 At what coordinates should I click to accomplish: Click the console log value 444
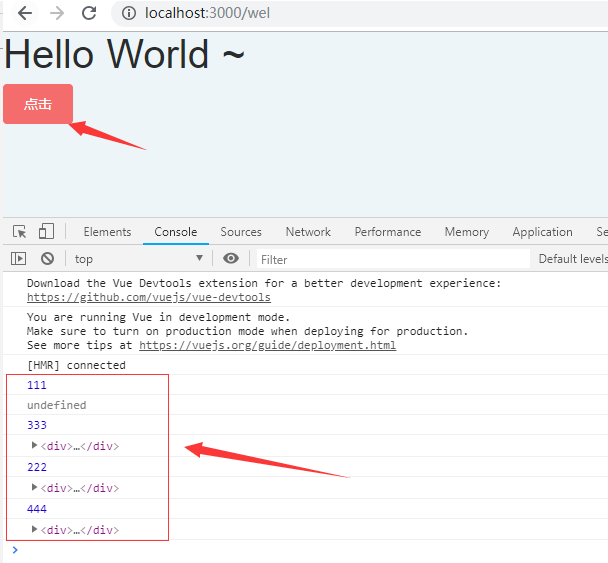(x=37, y=509)
